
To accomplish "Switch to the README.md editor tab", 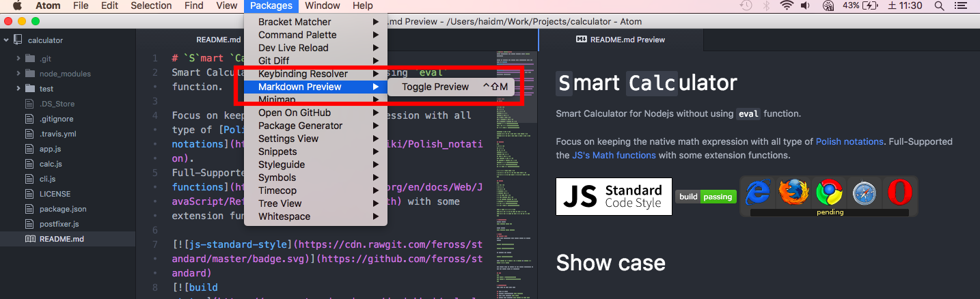I will tap(219, 40).
